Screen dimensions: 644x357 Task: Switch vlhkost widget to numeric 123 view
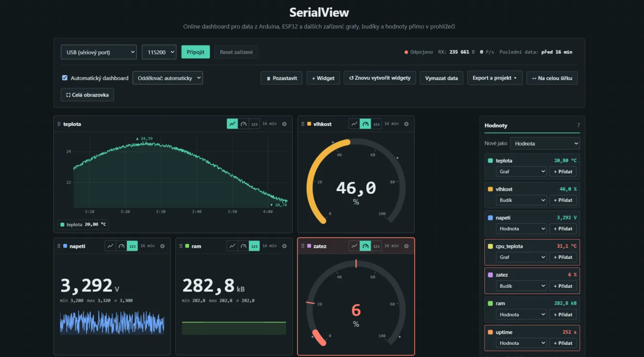[x=376, y=124]
